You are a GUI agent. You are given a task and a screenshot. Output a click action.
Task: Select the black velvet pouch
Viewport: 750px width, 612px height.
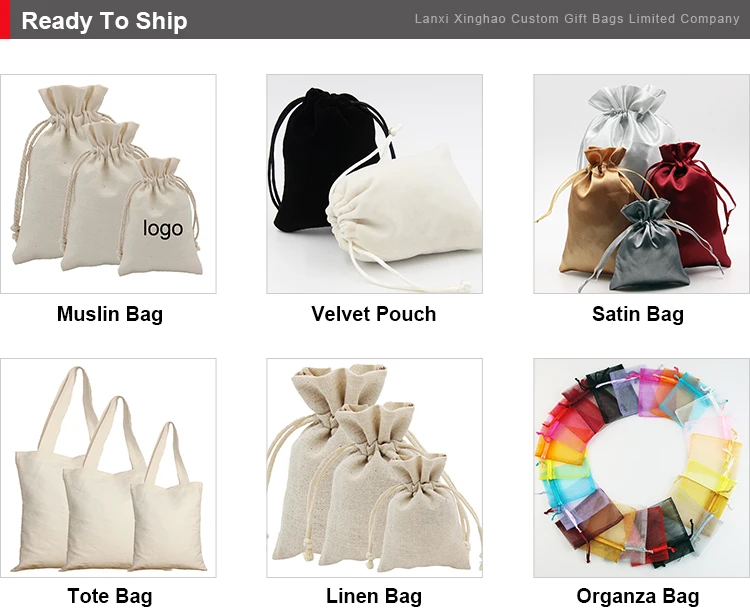(x=325, y=158)
